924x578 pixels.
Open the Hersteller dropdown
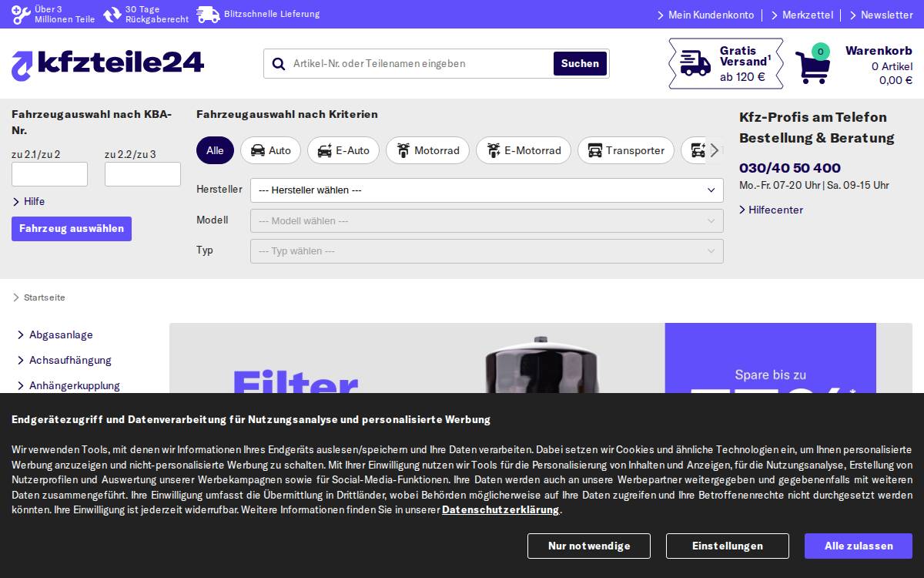pyautogui.click(x=487, y=190)
